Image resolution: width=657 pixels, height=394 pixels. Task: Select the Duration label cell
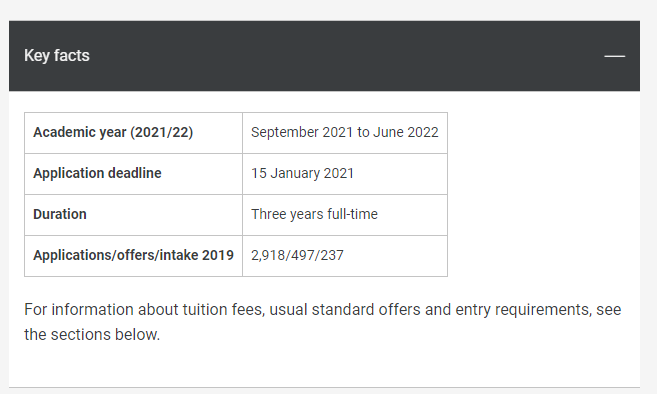coord(133,215)
